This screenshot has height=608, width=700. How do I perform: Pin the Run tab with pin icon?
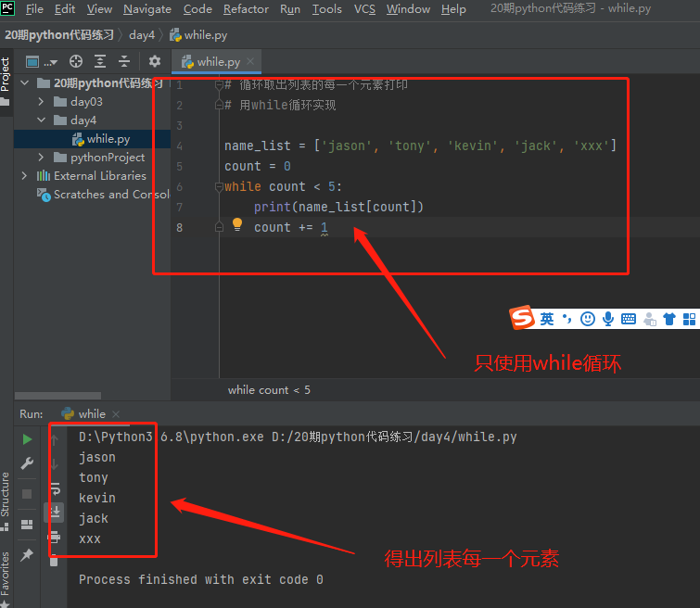pyautogui.click(x=27, y=555)
